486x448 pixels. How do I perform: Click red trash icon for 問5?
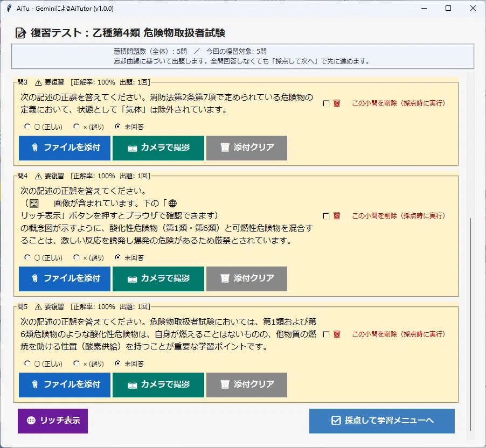click(337, 334)
